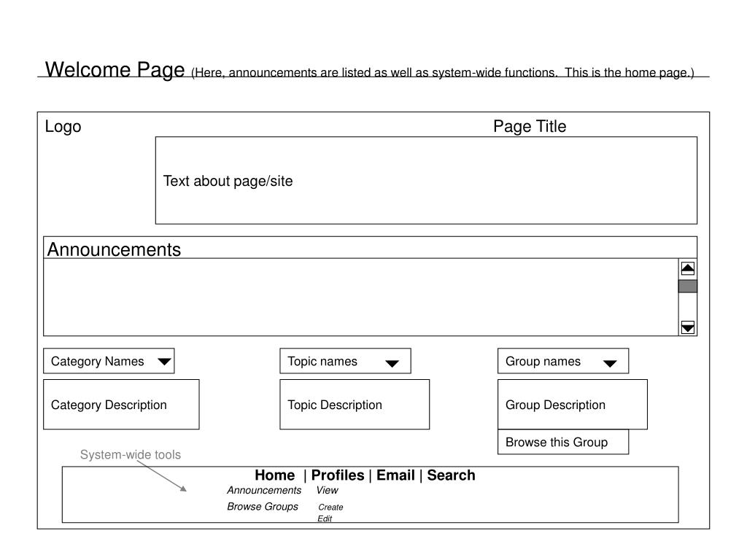This screenshot has height=560, width=747.
Task: Click the Page Title text
Action: 530,126
